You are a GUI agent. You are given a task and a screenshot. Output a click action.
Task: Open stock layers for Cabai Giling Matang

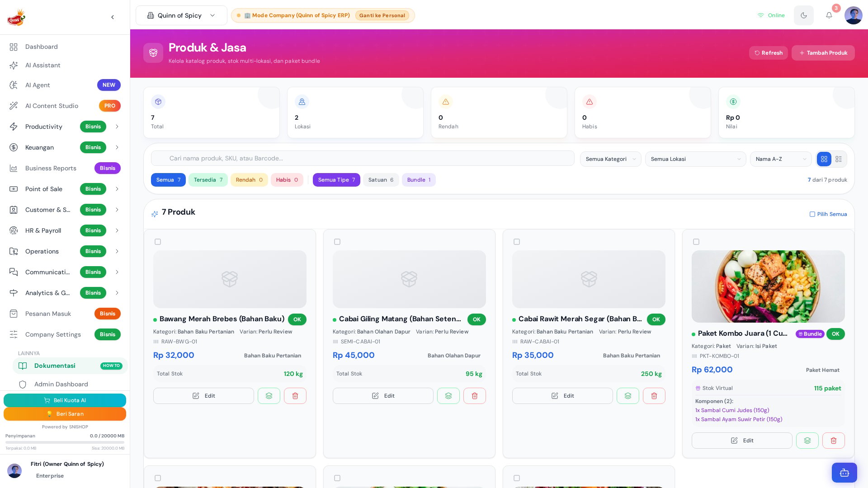448,396
